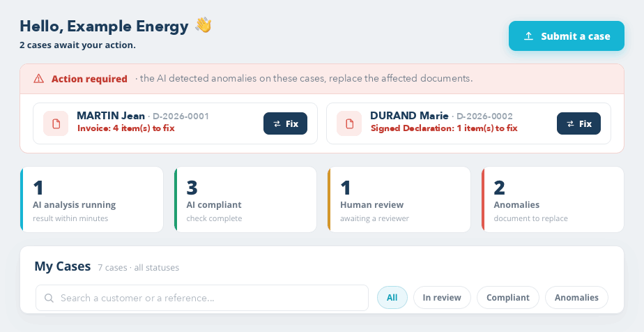Image resolution: width=644 pixels, height=332 pixels.
Task: Click the swap arrows icon in DURAND Marie's Fix button
Action: (x=571, y=123)
